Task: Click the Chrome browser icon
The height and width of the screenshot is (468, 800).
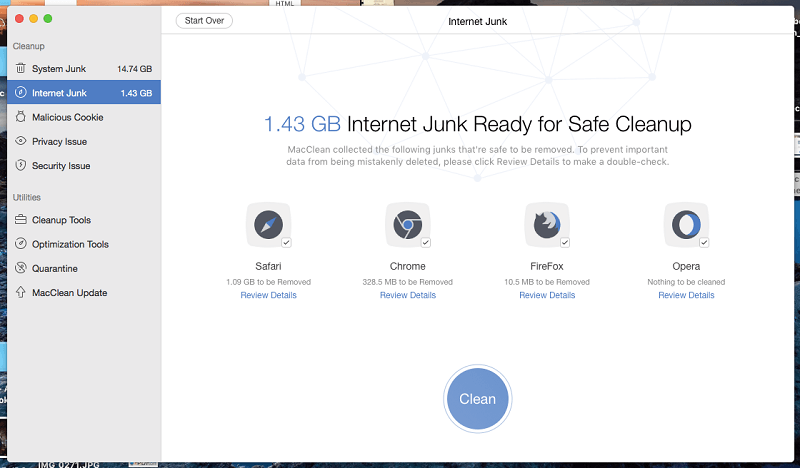Action: 408,225
